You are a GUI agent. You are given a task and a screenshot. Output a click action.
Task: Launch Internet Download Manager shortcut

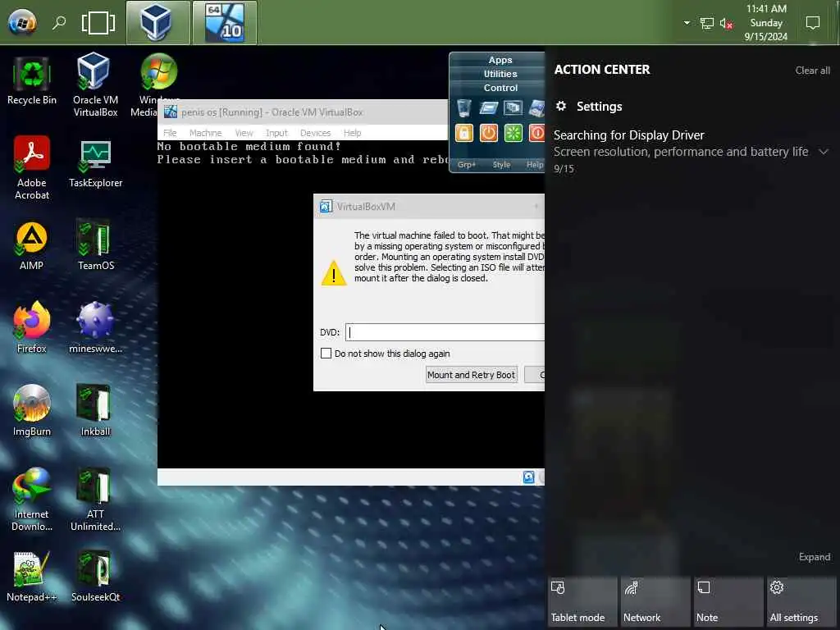coord(32,500)
